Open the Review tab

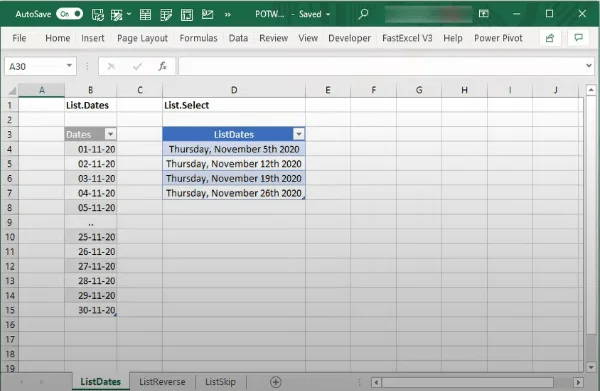click(273, 38)
